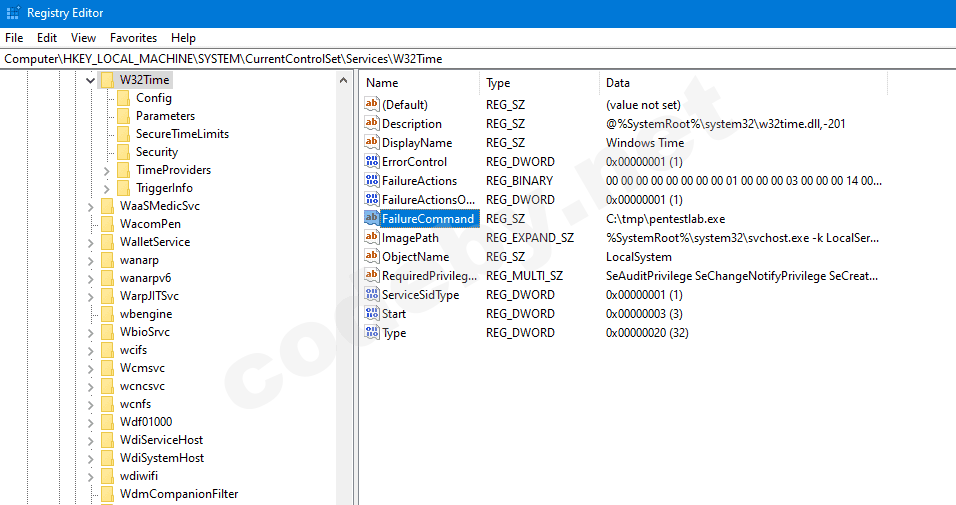Expand the WaaSMedicSvc key

(x=90, y=207)
